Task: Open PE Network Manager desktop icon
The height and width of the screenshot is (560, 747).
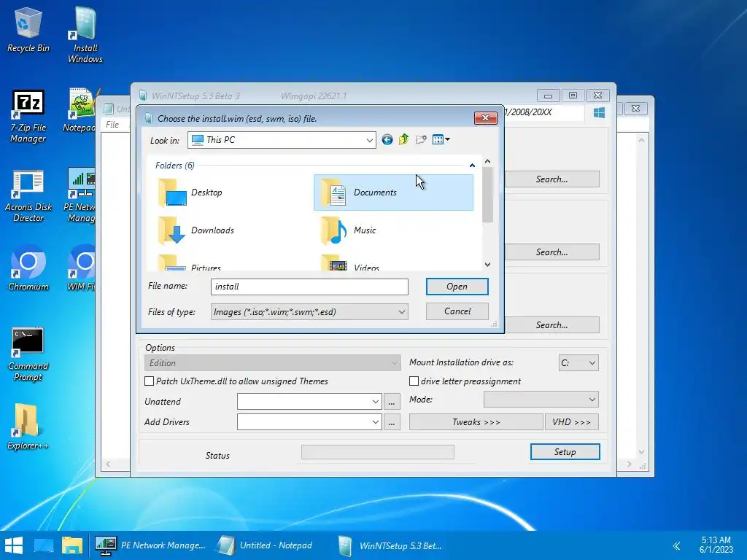Action: tap(80, 195)
